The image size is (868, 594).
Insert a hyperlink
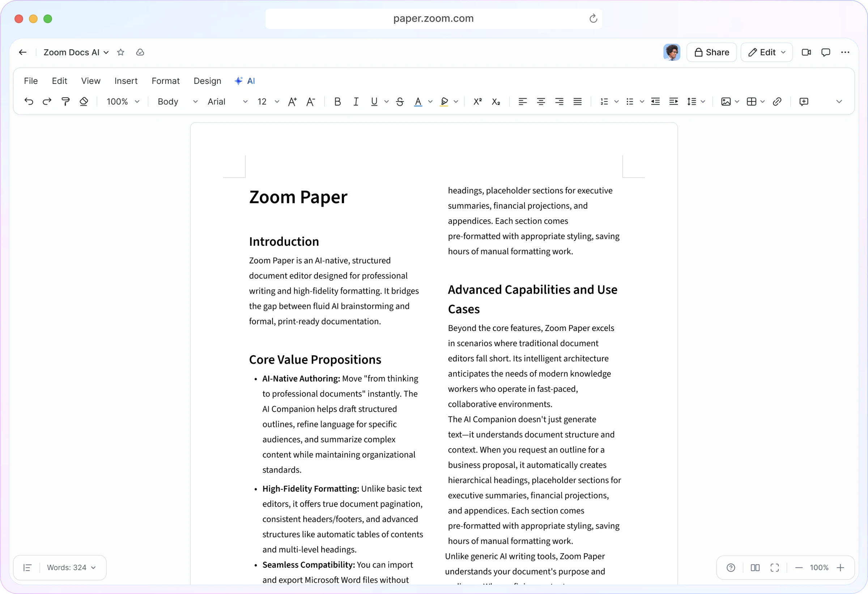777,102
